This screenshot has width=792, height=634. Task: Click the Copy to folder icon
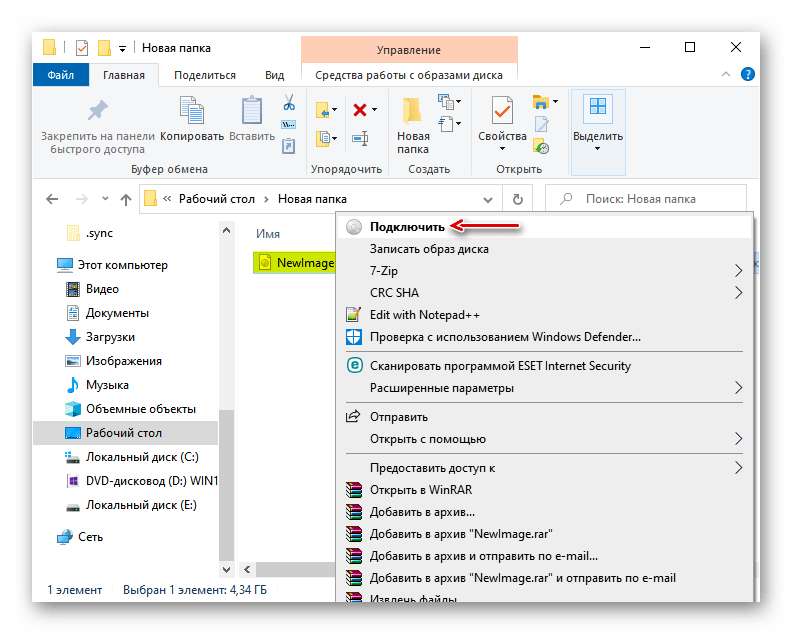(x=323, y=138)
